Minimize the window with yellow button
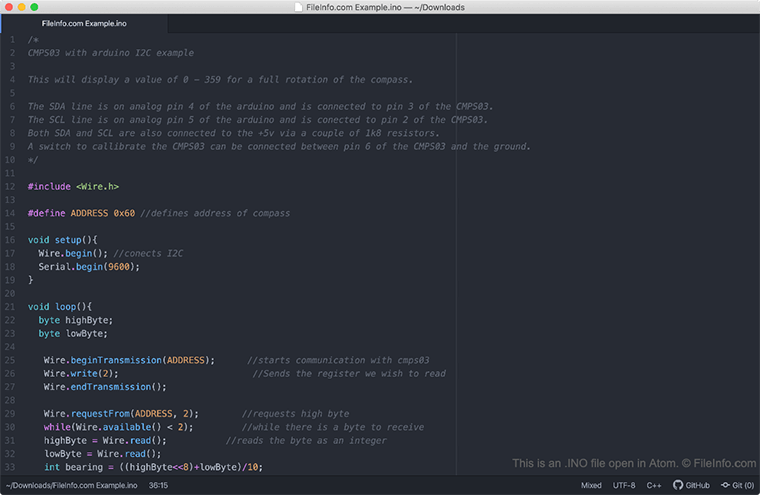Viewport: 760px width, 495px height. (x=21, y=7)
